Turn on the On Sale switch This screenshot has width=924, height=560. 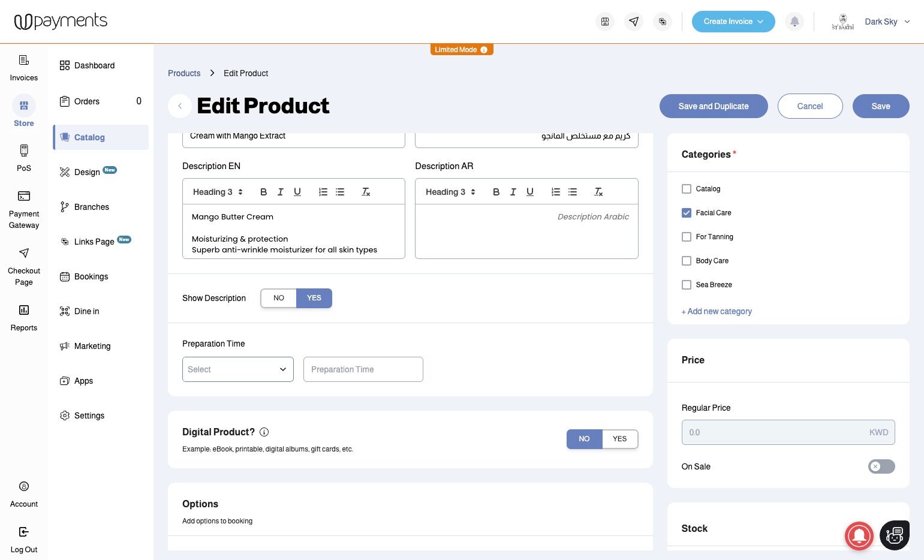881,466
